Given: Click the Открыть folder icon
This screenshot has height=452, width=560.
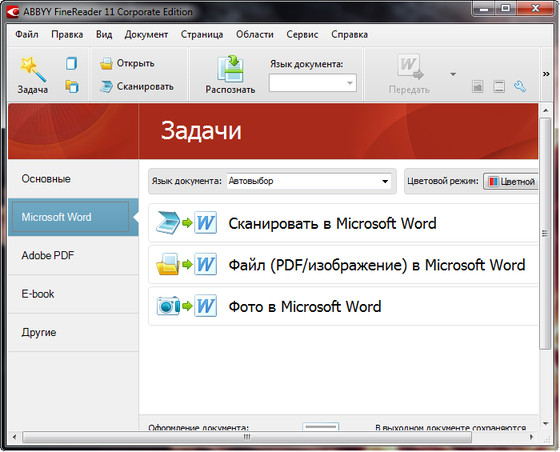Looking at the screenshot, I should [106, 64].
